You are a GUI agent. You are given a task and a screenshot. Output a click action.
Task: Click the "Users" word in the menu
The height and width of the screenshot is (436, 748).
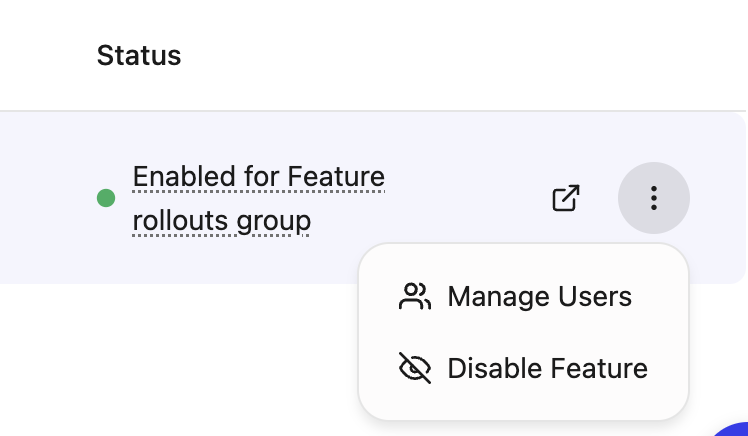[597, 297]
